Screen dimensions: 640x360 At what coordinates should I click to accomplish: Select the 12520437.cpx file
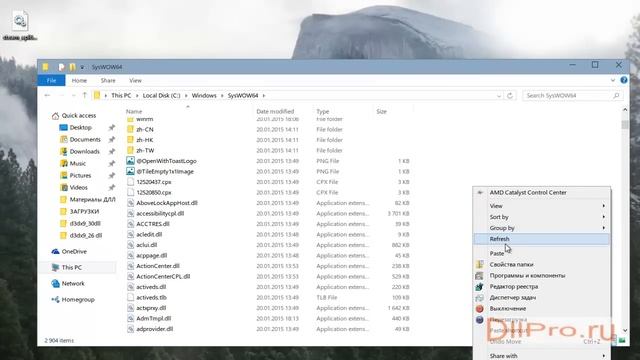(153, 182)
